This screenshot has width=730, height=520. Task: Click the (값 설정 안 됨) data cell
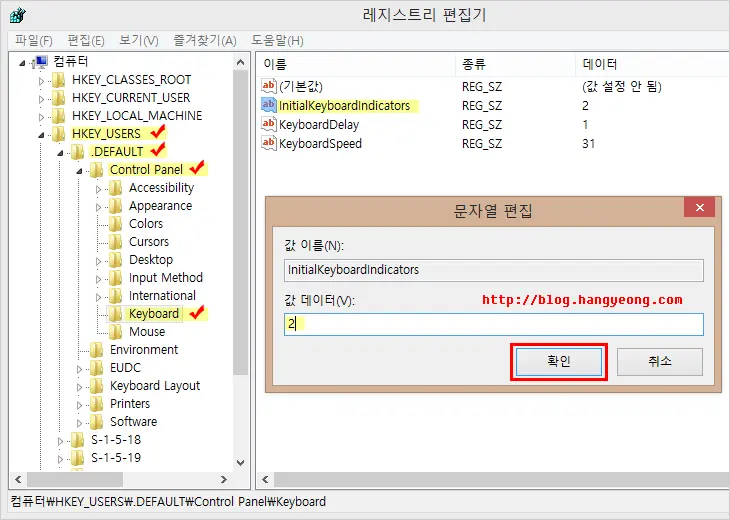pos(622,86)
